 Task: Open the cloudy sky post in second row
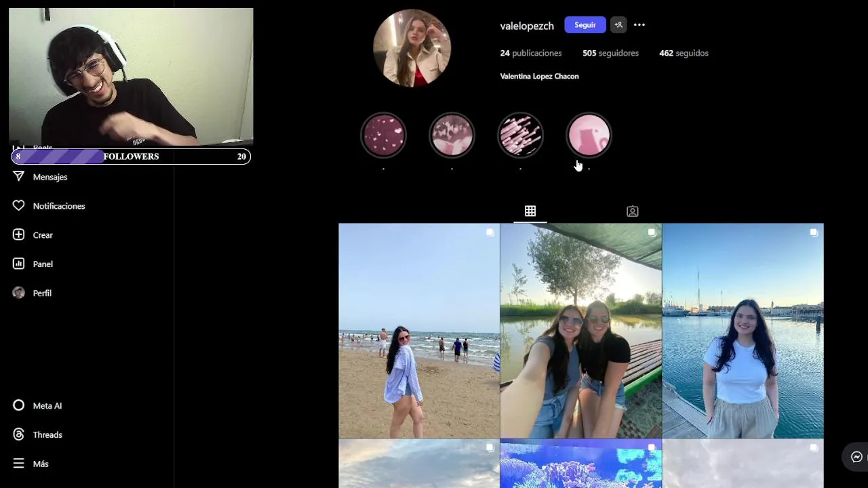point(419,464)
